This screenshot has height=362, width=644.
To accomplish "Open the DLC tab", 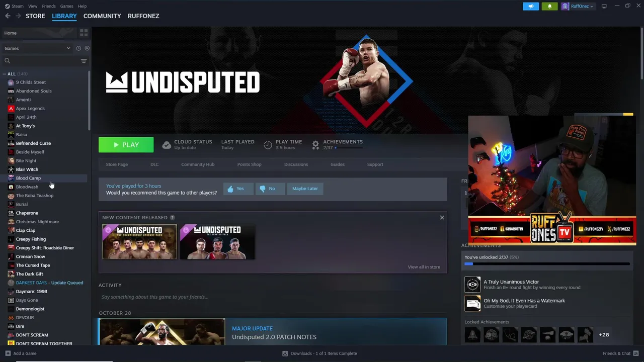I will click(154, 164).
